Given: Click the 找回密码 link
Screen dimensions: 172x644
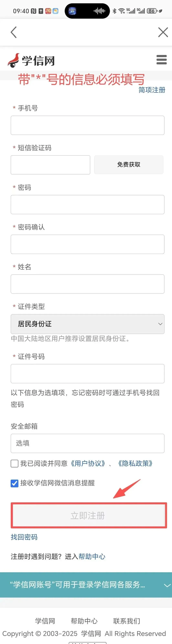Looking at the screenshot, I should click(24, 537).
